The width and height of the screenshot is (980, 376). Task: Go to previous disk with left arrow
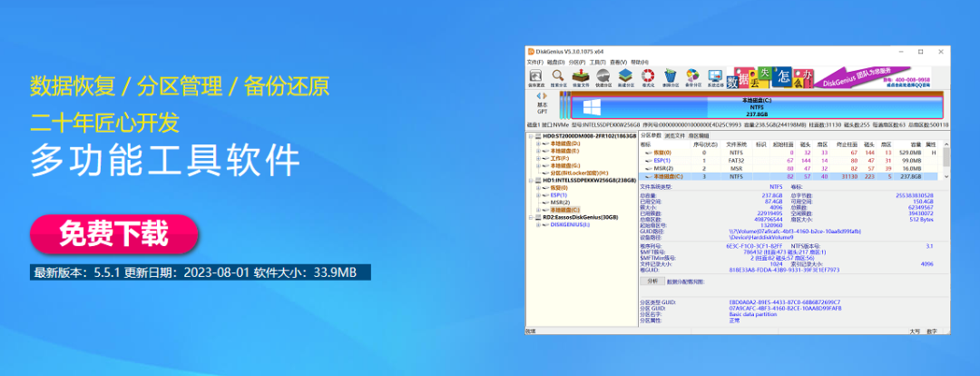(539, 95)
